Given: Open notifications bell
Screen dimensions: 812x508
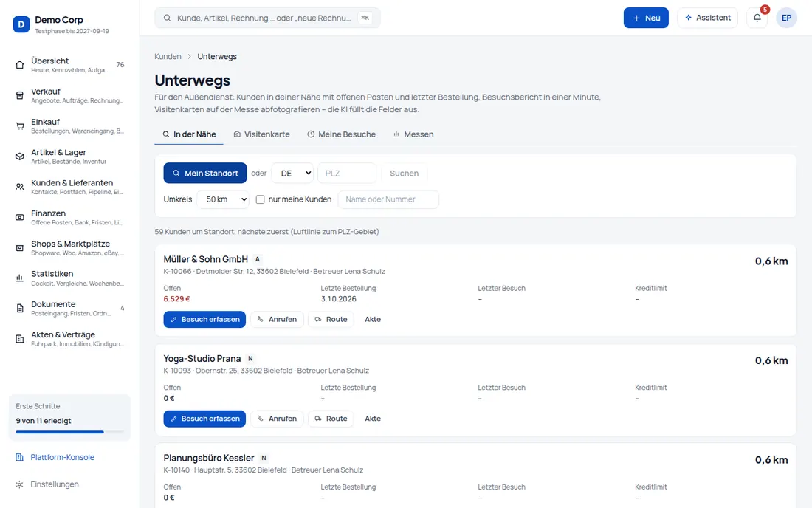Looking at the screenshot, I should (757, 18).
